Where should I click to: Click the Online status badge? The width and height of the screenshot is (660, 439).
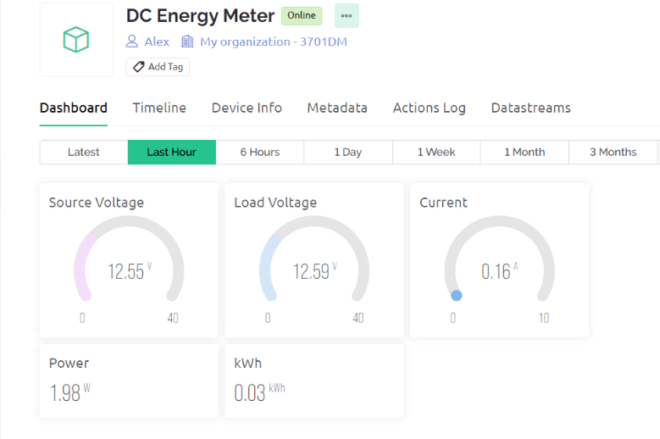[x=301, y=16]
